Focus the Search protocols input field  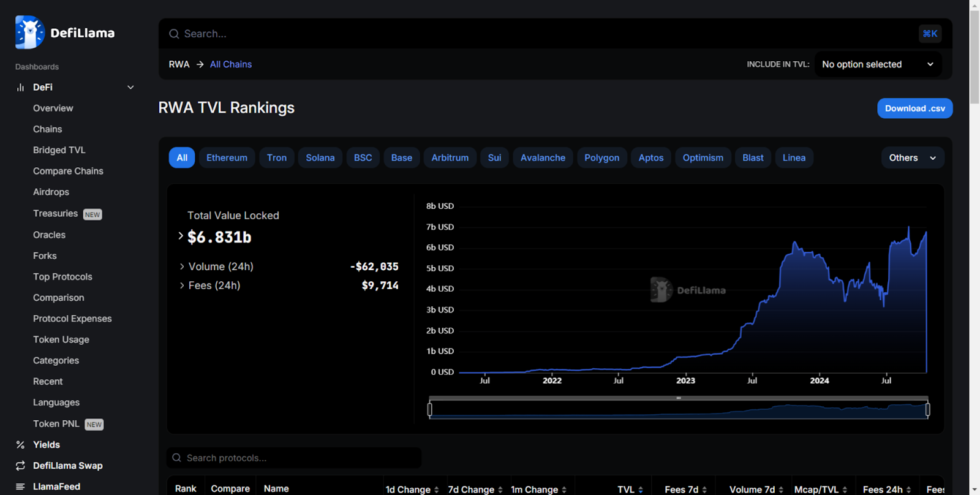click(x=294, y=458)
